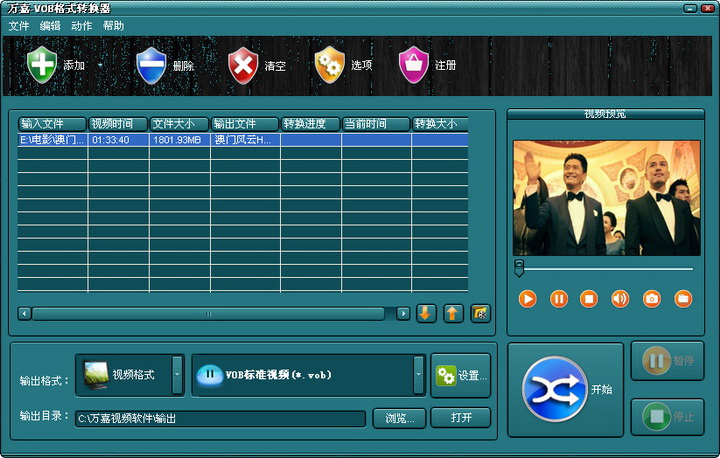Click the 转换大小 column header
This screenshot has width=720, height=458.
[x=440, y=124]
